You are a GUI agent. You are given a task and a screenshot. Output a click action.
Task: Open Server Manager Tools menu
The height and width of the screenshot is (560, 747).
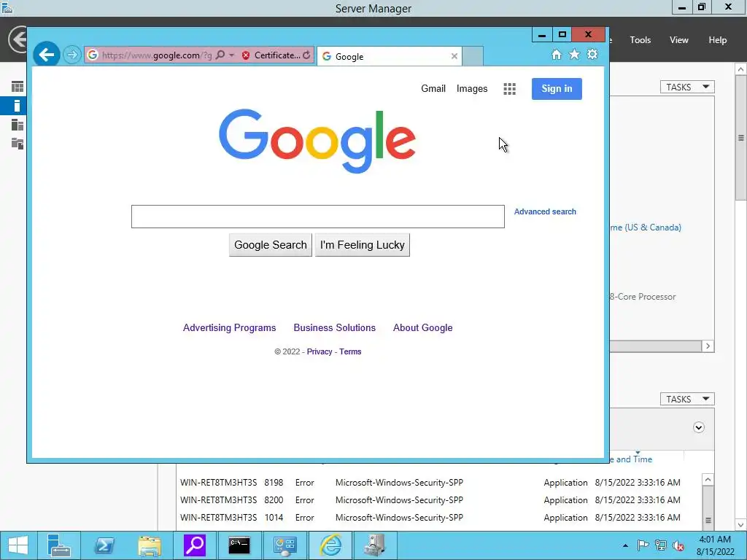(x=640, y=40)
